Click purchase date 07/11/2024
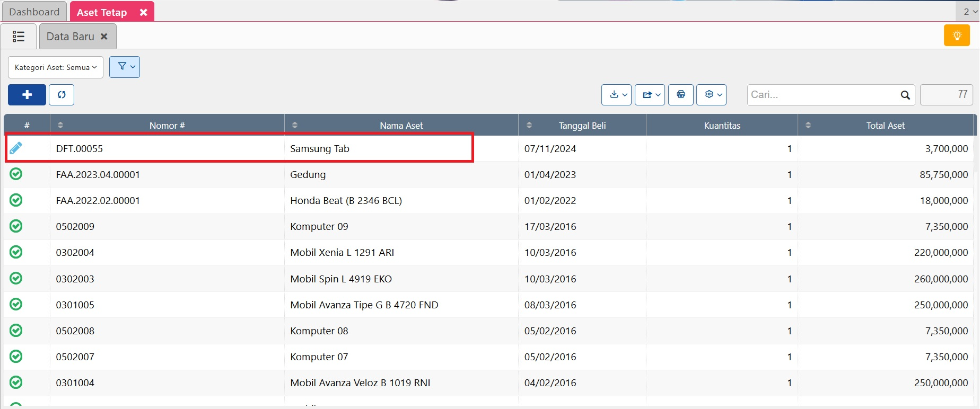This screenshot has height=409, width=980. click(550, 149)
